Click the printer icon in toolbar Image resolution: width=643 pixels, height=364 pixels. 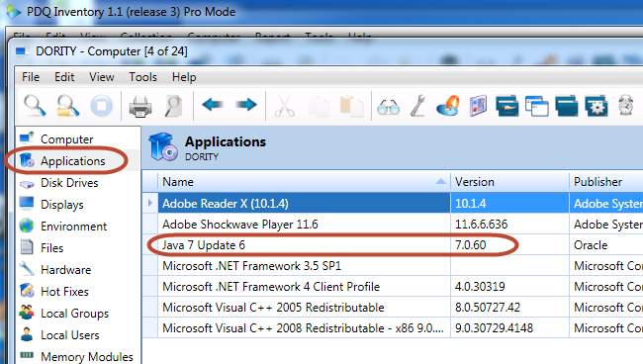(x=140, y=106)
